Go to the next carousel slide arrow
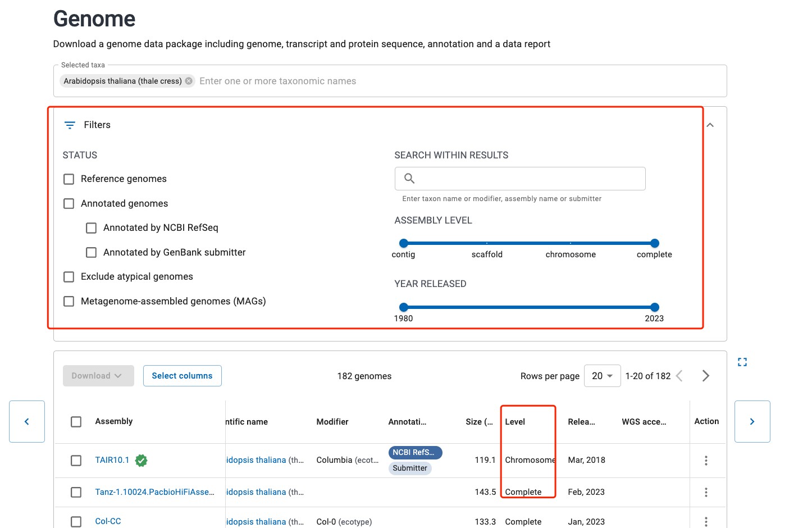The height and width of the screenshot is (528, 812). pos(752,421)
